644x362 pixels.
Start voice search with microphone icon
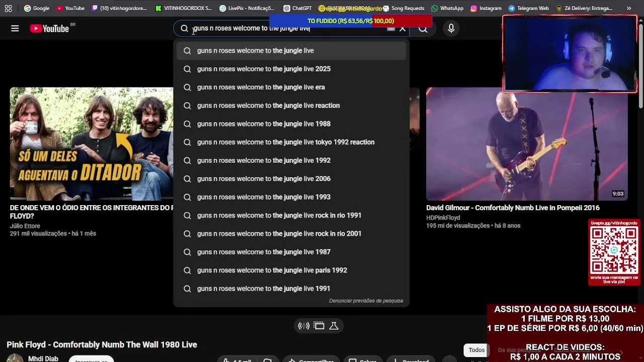tap(451, 29)
